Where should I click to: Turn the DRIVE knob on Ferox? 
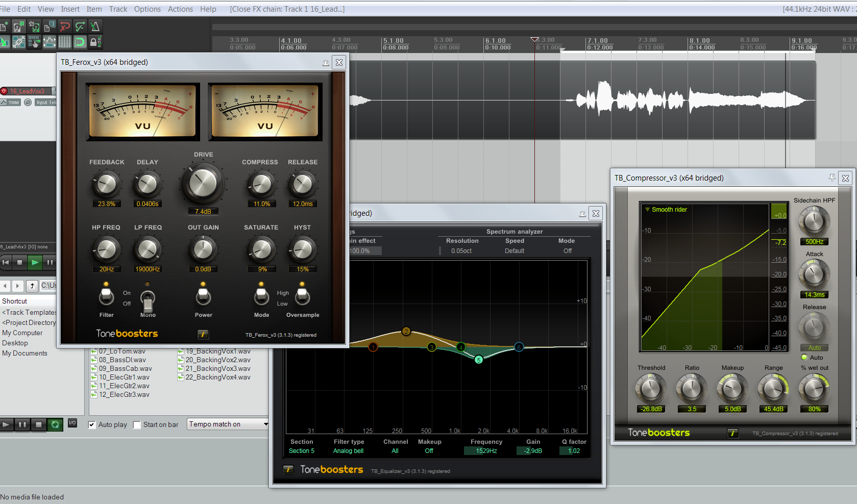pyautogui.click(x=202, y=183)
